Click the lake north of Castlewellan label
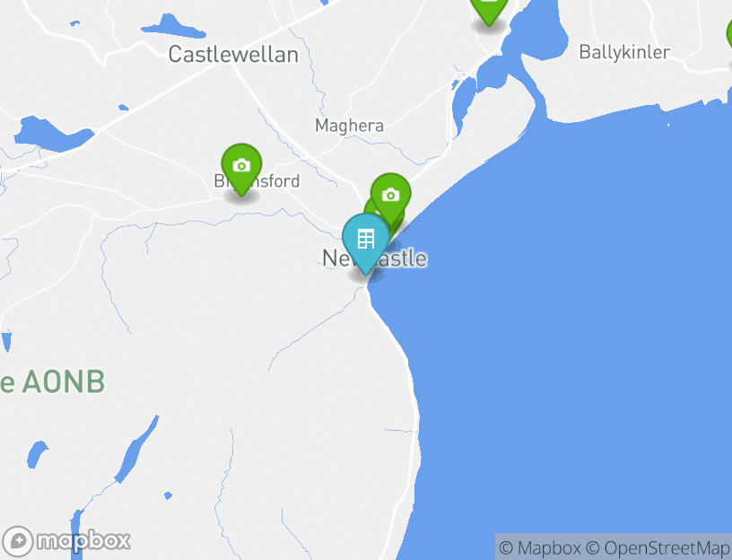This screenshot has width=732, height=560. 173,27
